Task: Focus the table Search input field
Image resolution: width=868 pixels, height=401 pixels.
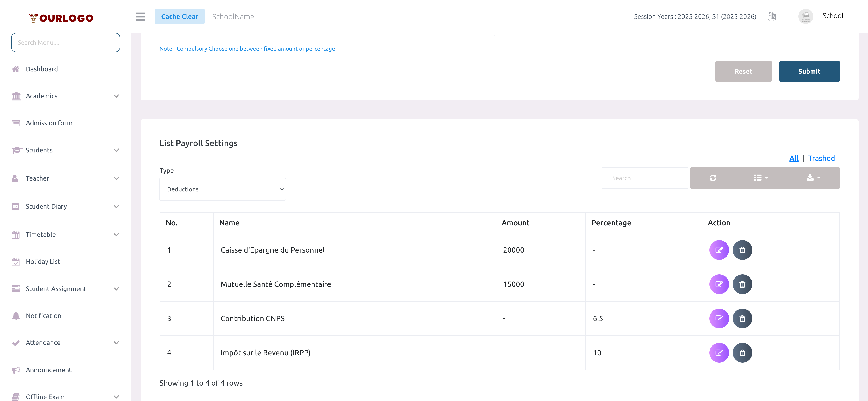Action: [644, 178]
